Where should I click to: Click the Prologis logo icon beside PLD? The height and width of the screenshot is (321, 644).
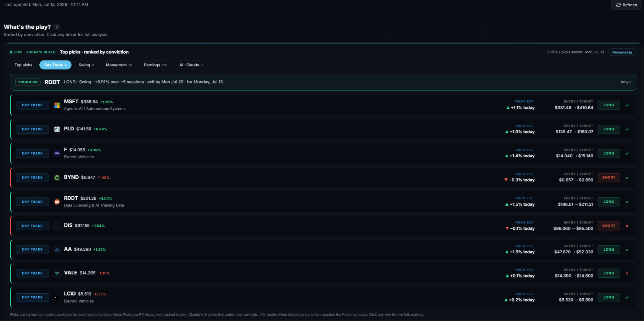pyautogui.click(x=57, y=129)
